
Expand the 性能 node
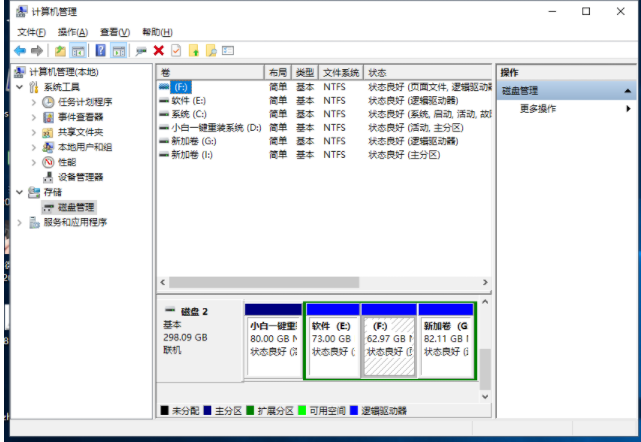34,162
